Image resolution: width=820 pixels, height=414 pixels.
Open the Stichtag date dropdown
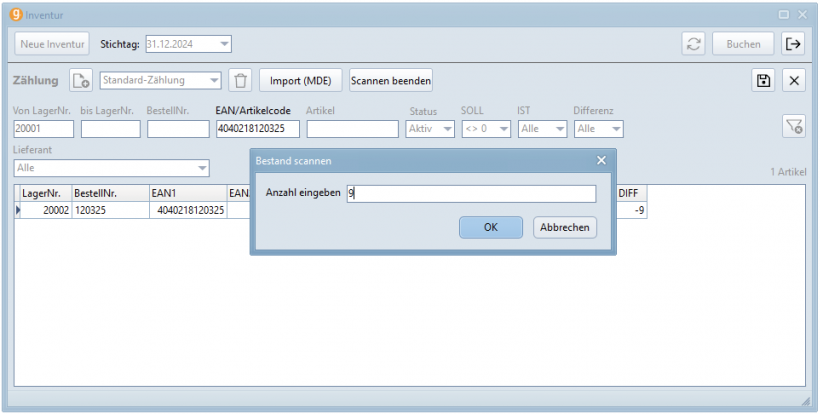point(224,44)
